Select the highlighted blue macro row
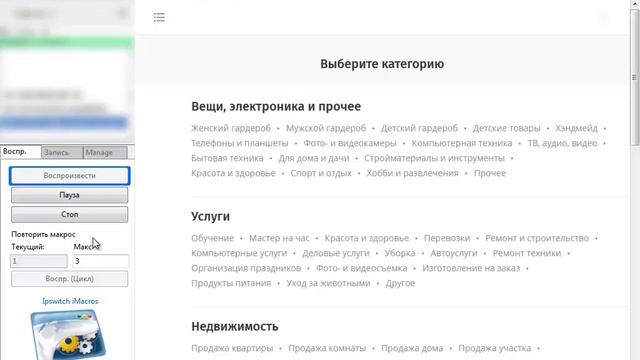640x360 pixels. [x=64, y=122]
